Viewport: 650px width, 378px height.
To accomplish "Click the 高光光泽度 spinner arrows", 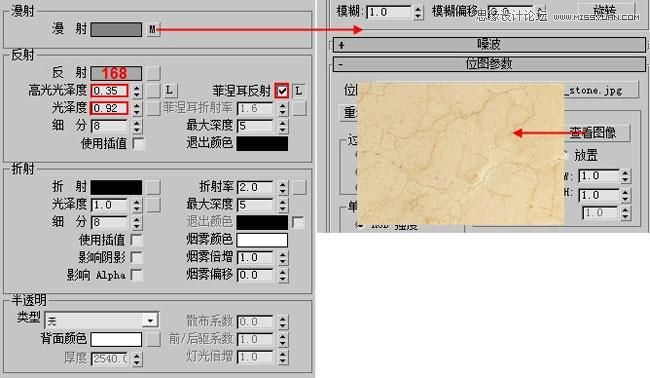I will 136,91.
